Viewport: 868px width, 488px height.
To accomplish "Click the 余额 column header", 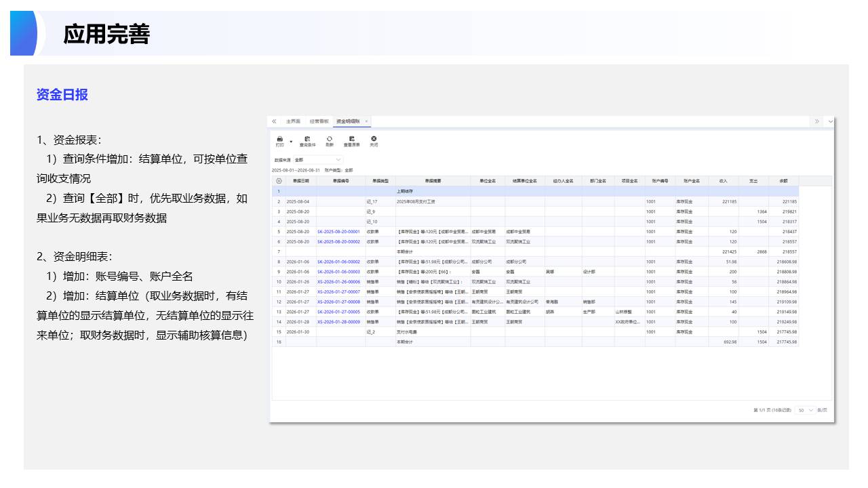I will pyautogui.click(x=783, y=181).
